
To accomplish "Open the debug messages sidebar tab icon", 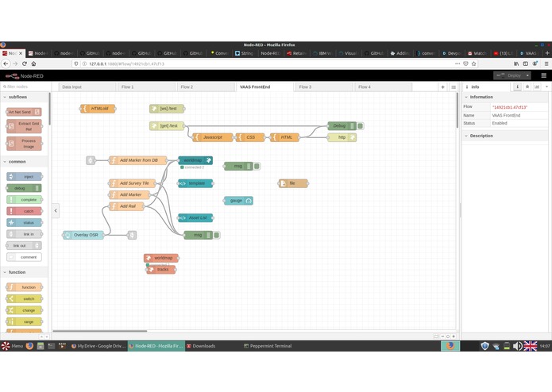I will point(527,86).
